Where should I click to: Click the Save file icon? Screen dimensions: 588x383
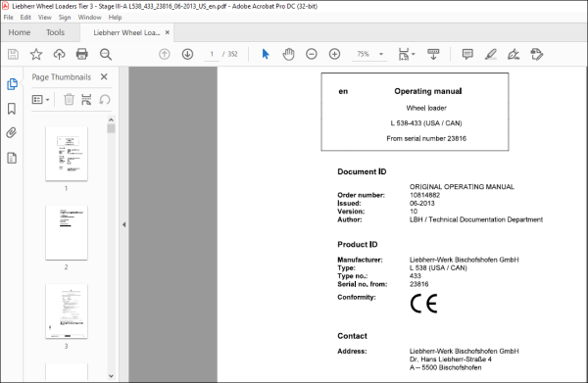coord(13,54)
